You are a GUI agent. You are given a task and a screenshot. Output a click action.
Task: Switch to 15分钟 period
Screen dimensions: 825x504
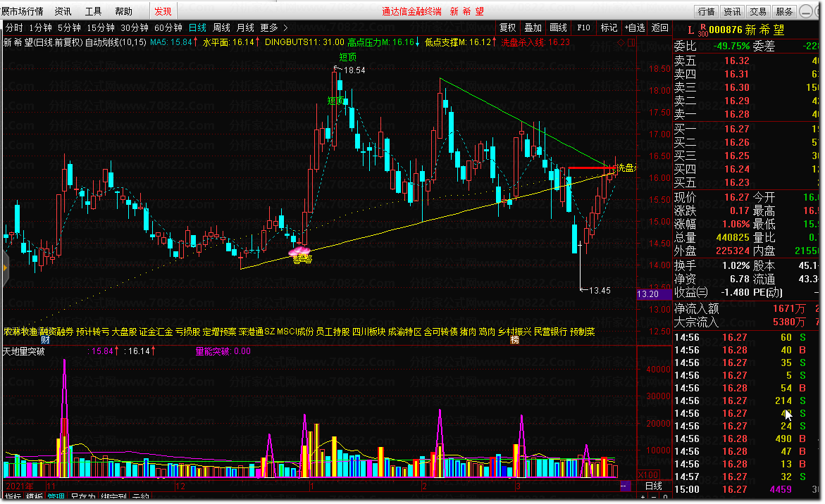(101, 28)
